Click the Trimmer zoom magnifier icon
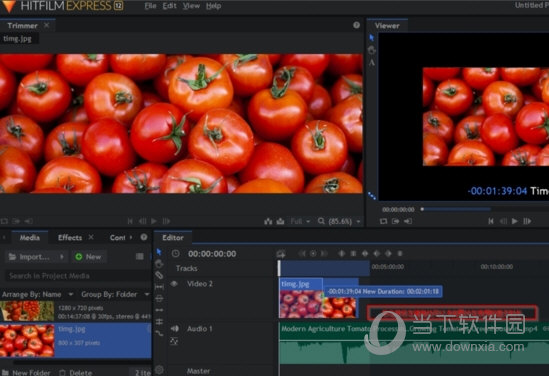 (321, 221)
